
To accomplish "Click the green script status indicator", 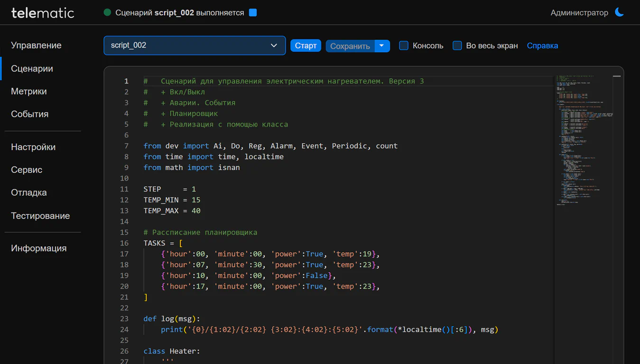I will pyautogui.click(x=107, y=13).
